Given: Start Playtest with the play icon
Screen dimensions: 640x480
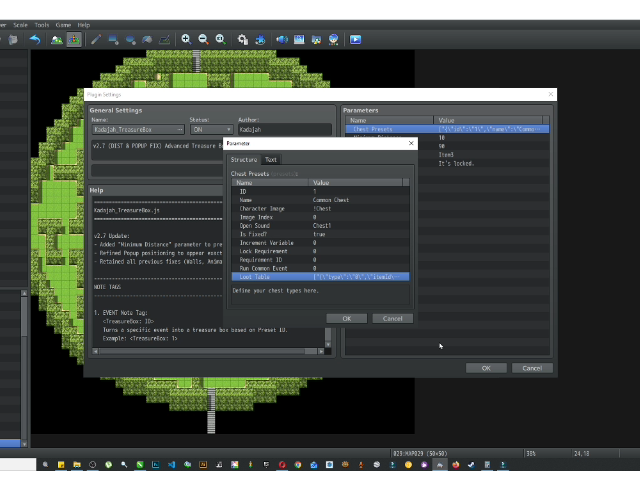Looking at the screenshot, I should coord(356,40).
